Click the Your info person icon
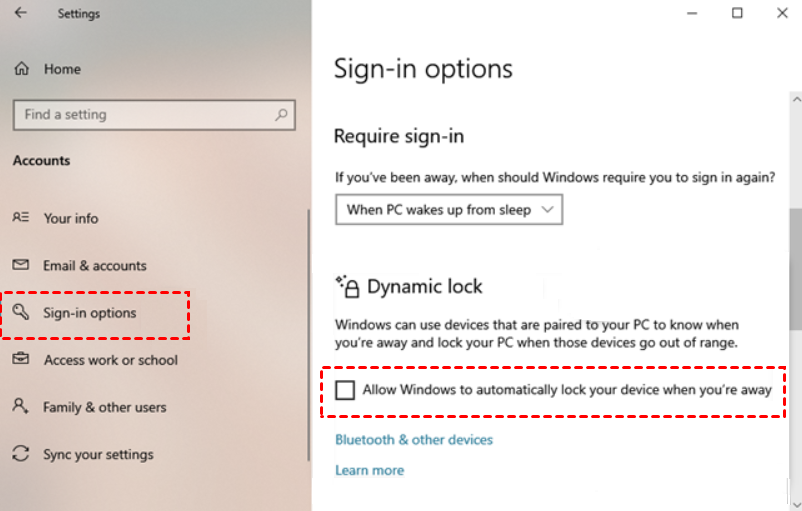Image resolution: width=802 pixels, height=511 pixels. click(x=21, y=218)
